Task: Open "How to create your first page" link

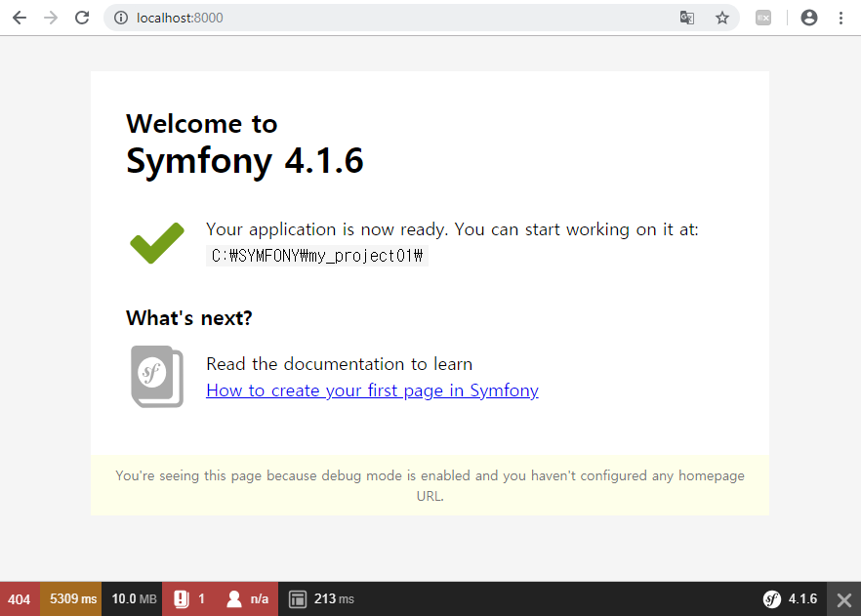Action: click(372, 390)
